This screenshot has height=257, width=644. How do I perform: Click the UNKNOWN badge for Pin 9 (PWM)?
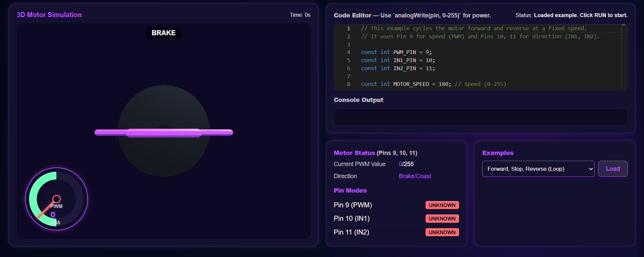click(442, 205)
